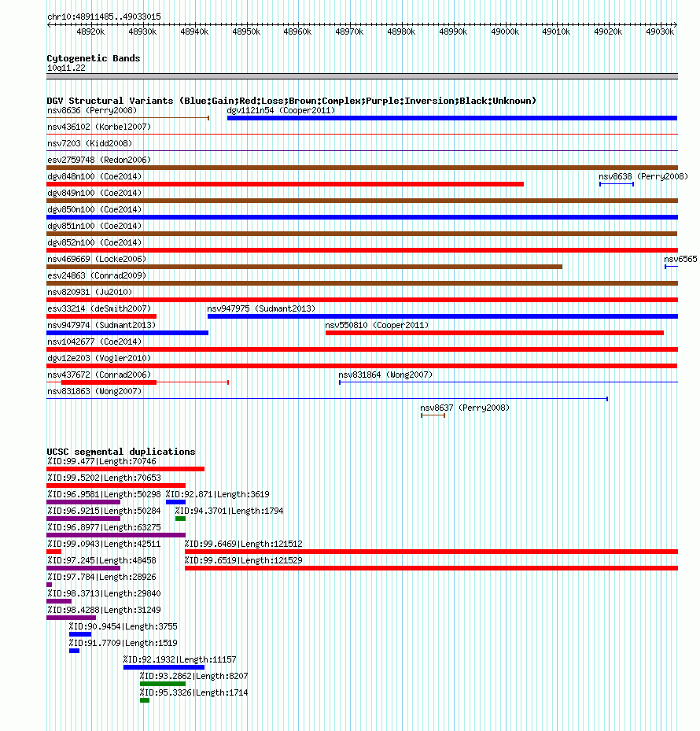The height and width of the screenshot is (731, 700).
Task: Click the %ID:97.784|Length:28926 label
Action: 101,578
